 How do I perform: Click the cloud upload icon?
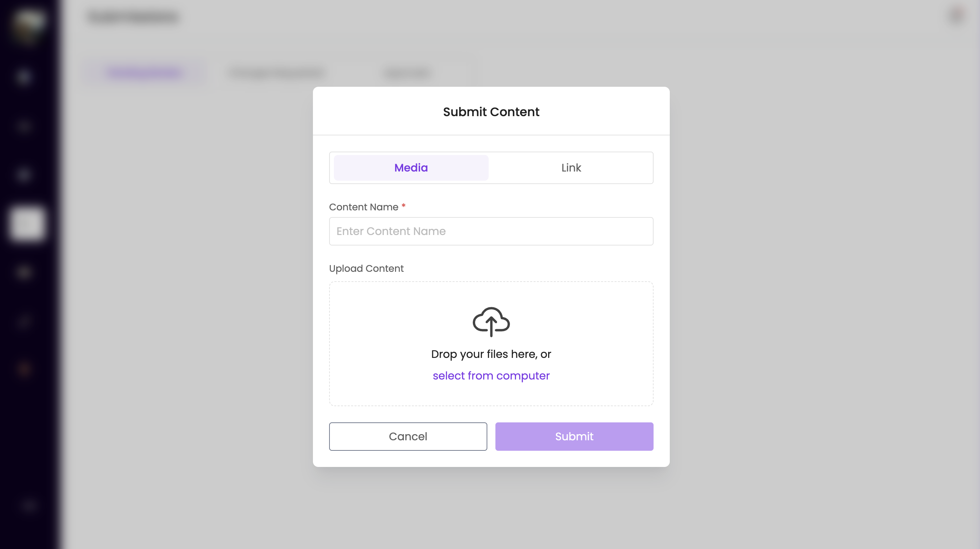[x=491, y=322]
